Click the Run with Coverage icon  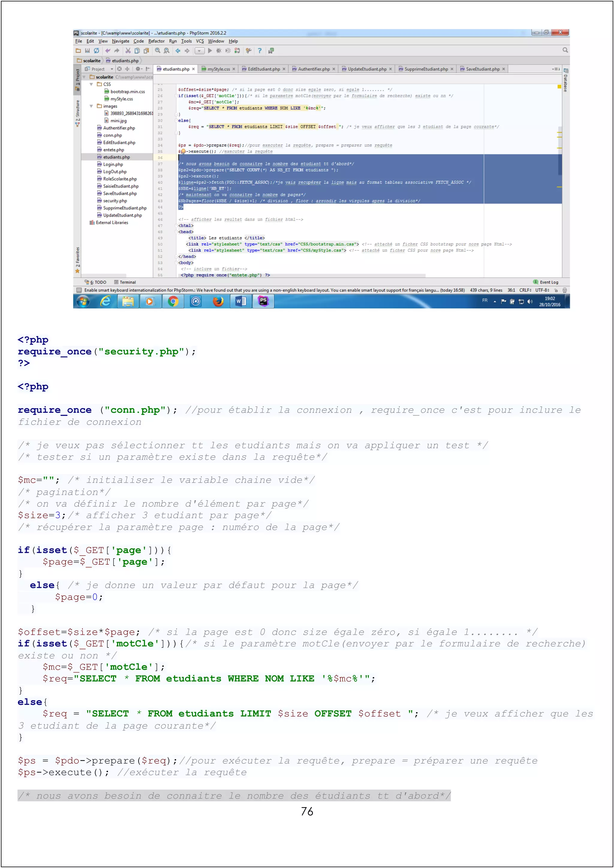228,51
